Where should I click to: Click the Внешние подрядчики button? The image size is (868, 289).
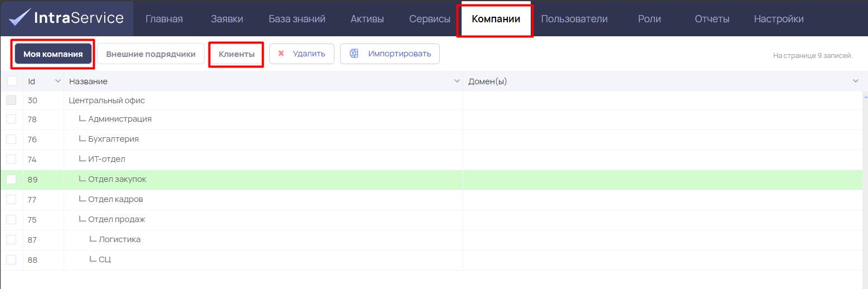[151, 54]
